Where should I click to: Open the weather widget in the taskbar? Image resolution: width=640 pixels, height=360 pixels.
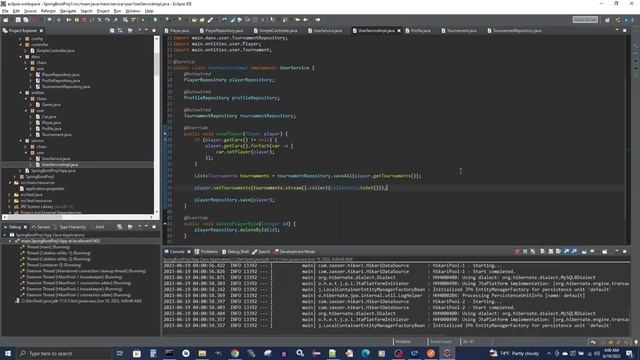(x=514, y=353)
